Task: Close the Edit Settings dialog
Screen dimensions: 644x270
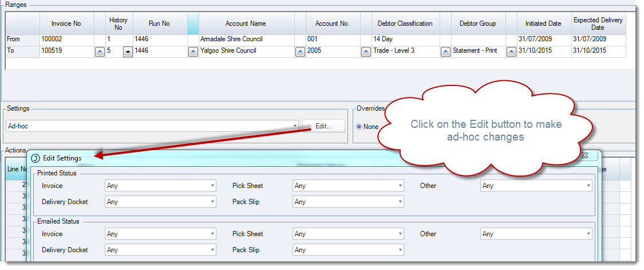Action: click(x=585, y=155)
